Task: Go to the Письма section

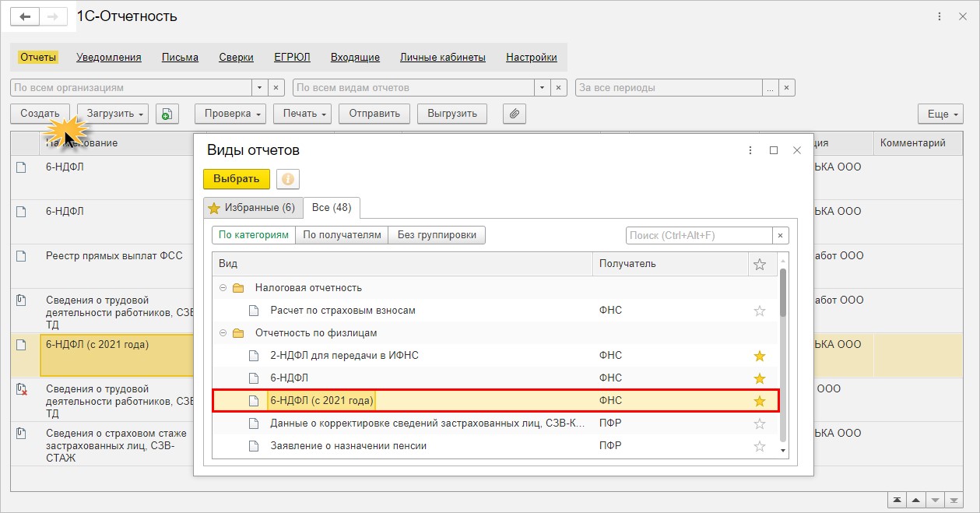Action: (x=180, y=57)
